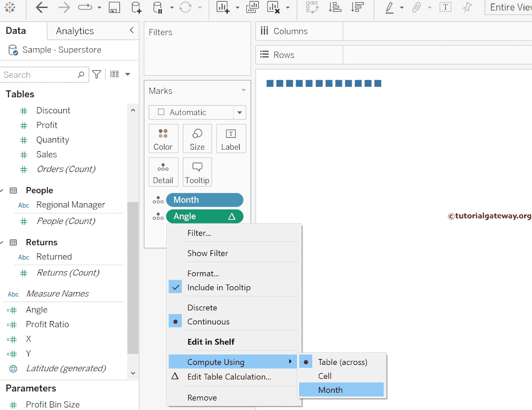Screen dimensions: 532x410
Task: Toggle Include in Tooltip checkmark
Action: pos(219,287)
